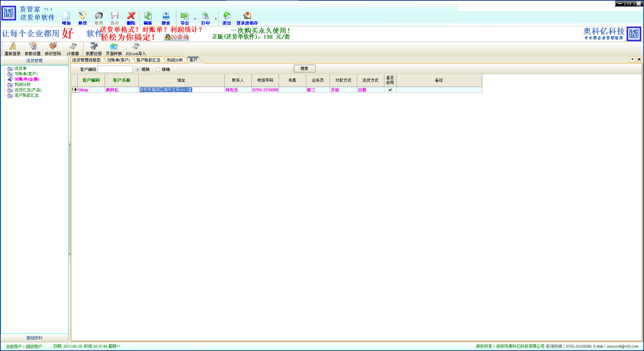Select the 客户 tab
Viewport: 644px width, 351px height.
[x=194, y=60]
